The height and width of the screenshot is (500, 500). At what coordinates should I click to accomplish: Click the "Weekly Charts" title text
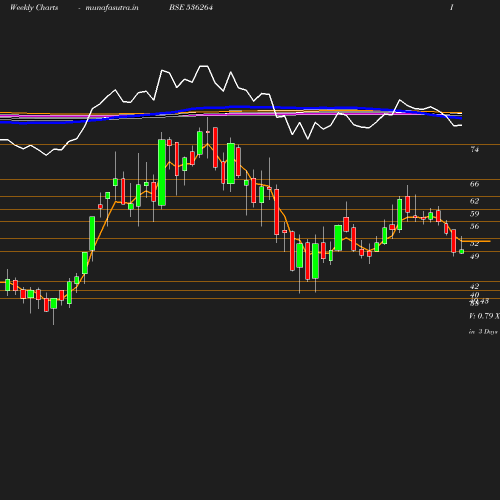pos(34,8)
